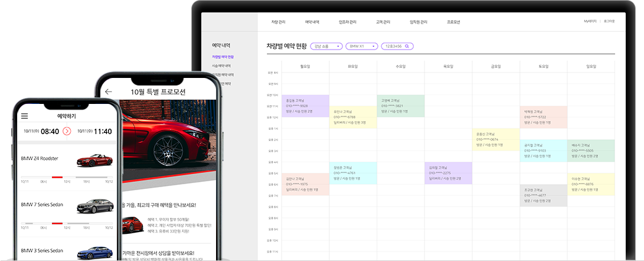The width and height of the screenshot is (644, 261).
Task: Tap the red Z4 Roadster car image
Action: tap(94, 160)
